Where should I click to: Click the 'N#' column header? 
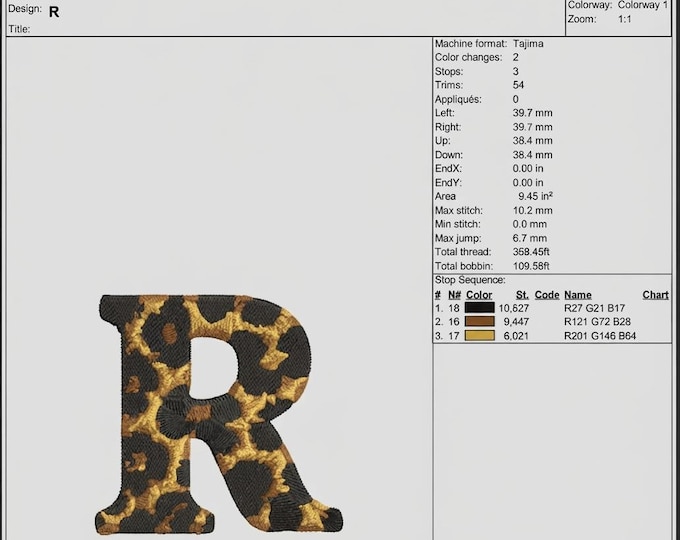click(454, 295)
